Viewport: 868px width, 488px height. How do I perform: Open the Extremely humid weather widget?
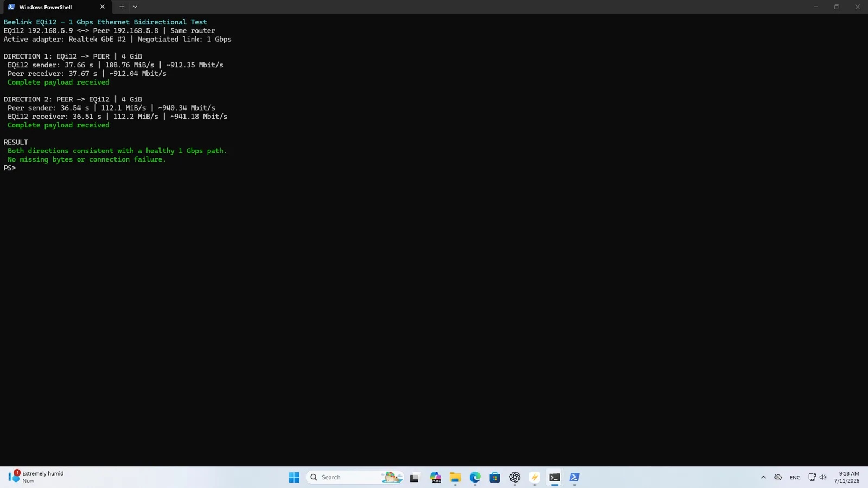point(36,477)
